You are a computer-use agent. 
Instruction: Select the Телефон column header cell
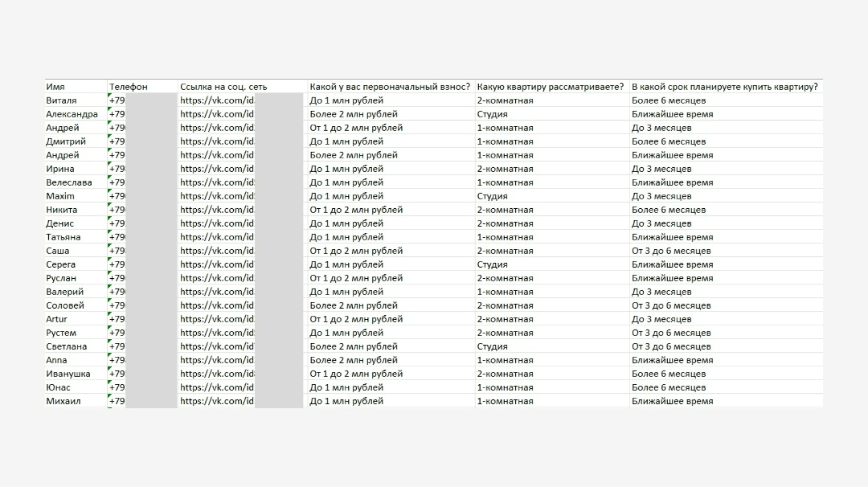(129, 87)
